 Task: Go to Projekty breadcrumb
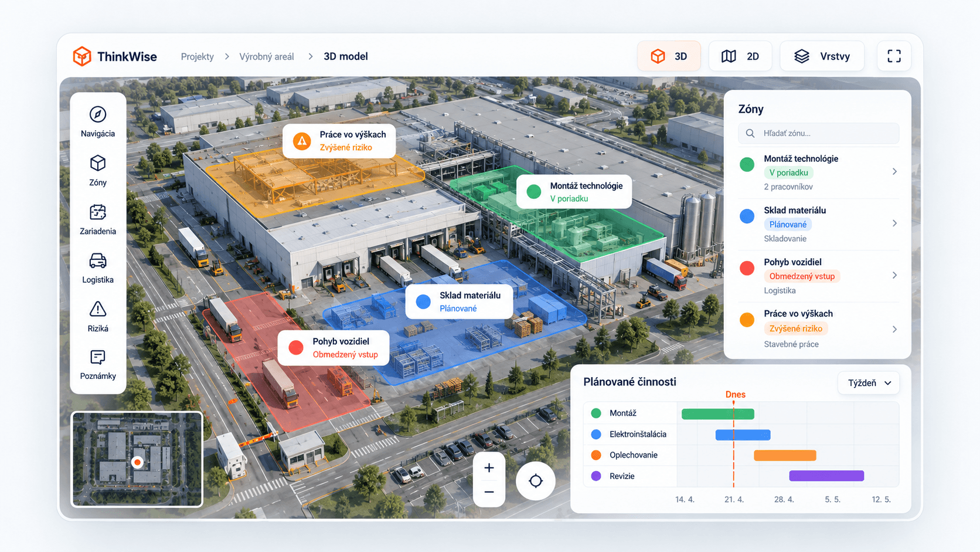[x=197, y=57]
